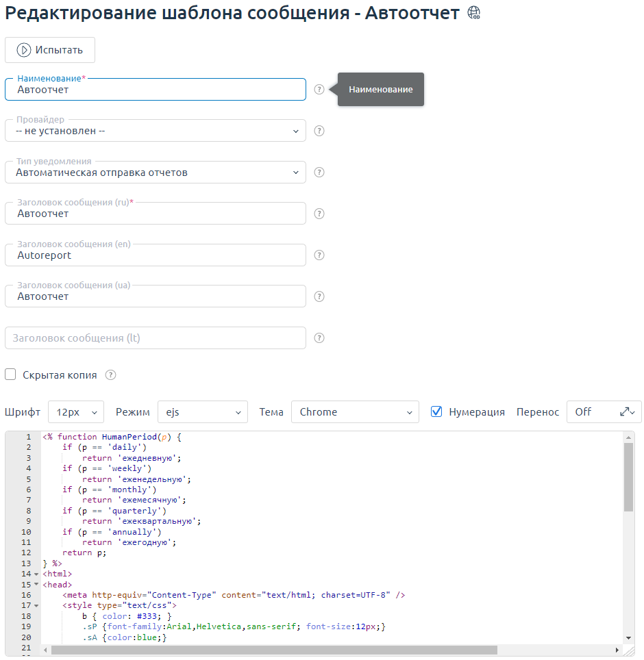Viewport: 644px width, 660px height.
Task: Enable the Скрытая копия checkbox
Action: click(x=11, y=375)
